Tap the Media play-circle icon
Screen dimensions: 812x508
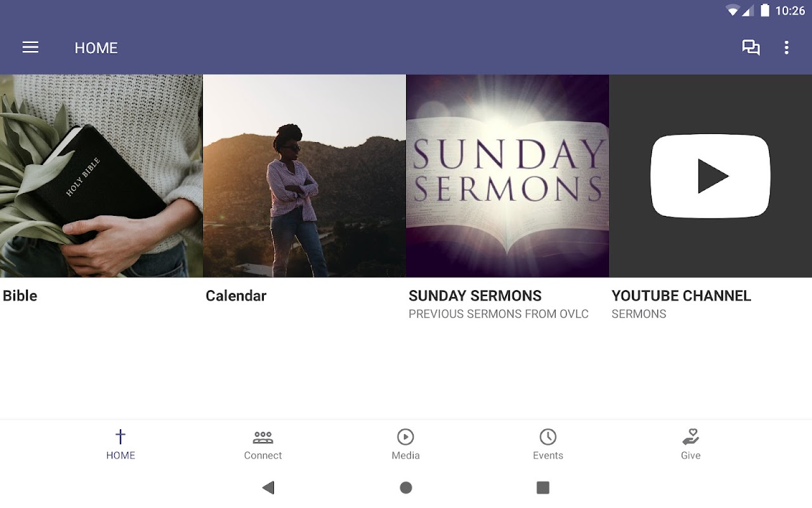405,437
